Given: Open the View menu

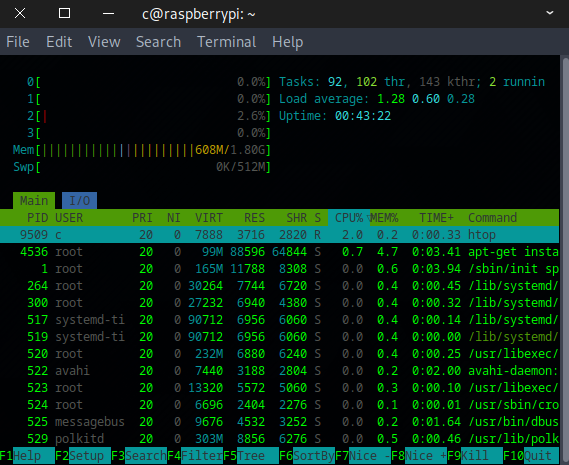Looking at the screenshot, I should coord(104,42).
